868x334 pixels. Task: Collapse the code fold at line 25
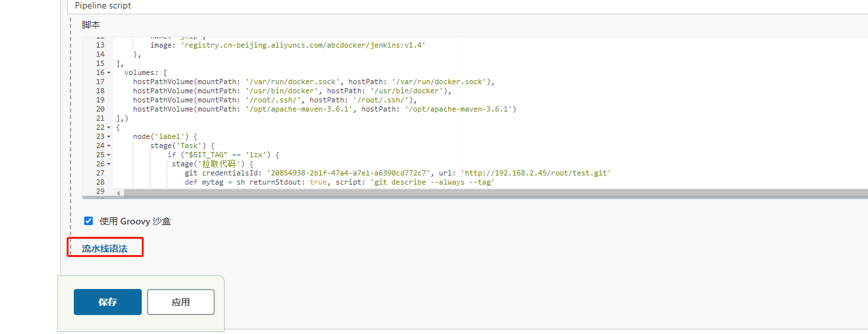[x=109, y=155]
